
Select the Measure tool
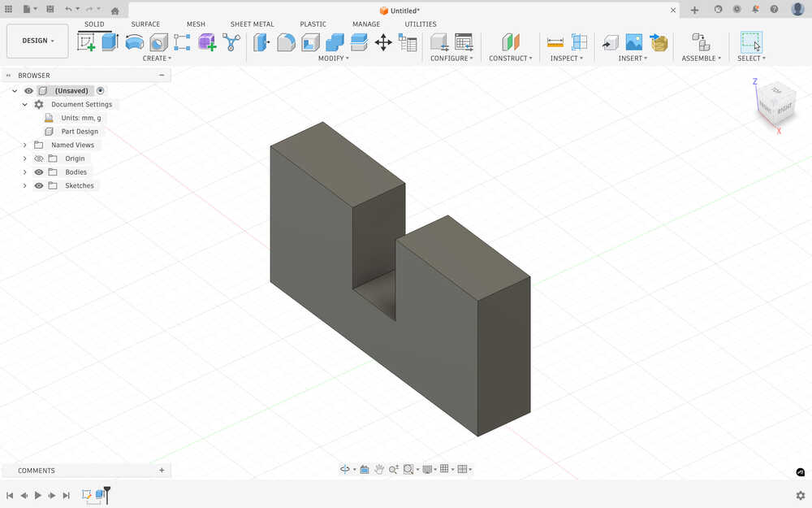555,42
